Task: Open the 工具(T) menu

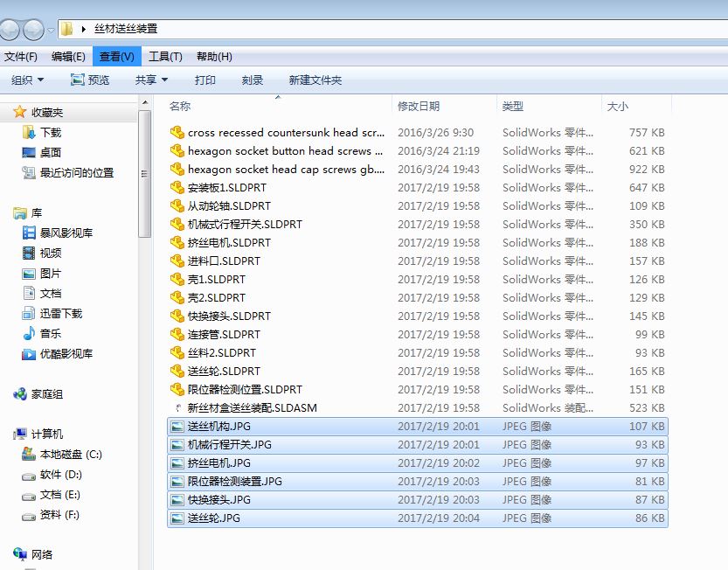Action: pos(165,57)
